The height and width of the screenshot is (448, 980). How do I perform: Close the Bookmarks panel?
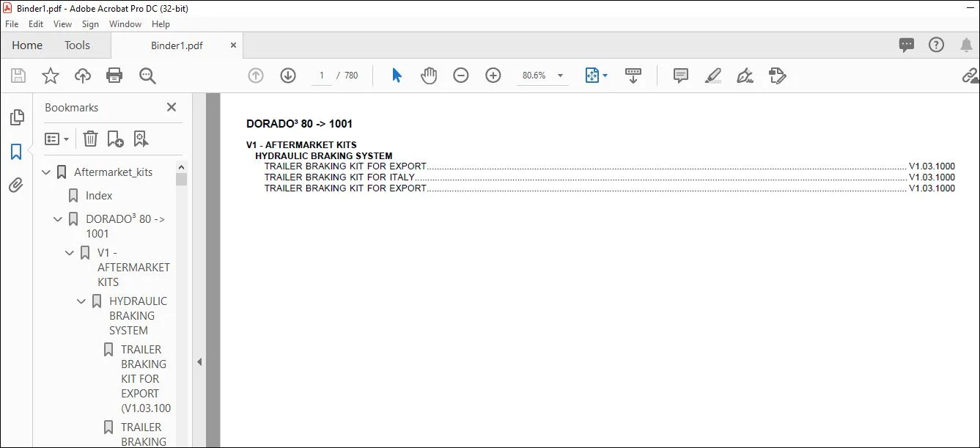[x=172, y=107]
